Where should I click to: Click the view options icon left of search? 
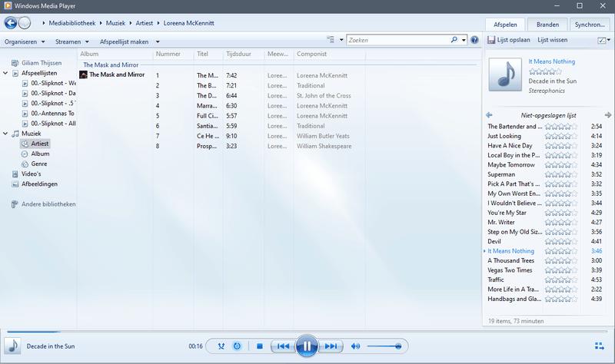click(x=331, y=40)
